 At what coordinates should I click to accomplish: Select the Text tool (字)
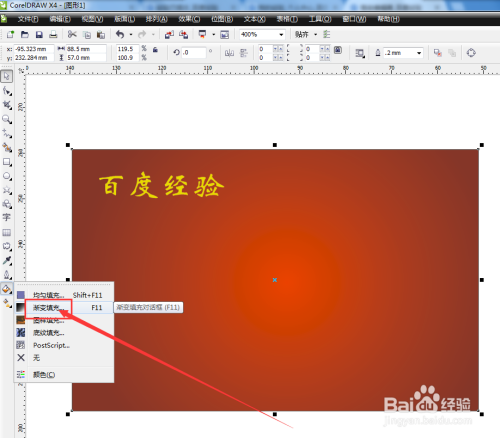click(x=7, y=217)
